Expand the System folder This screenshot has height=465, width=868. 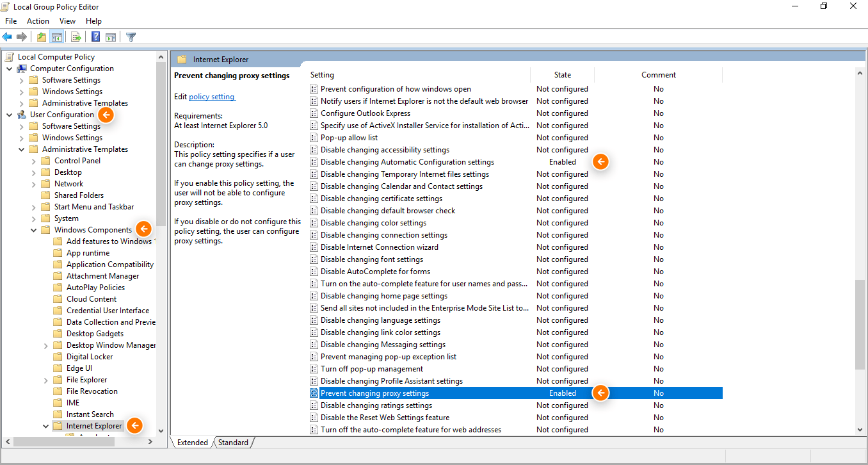(x=34, y=218)
